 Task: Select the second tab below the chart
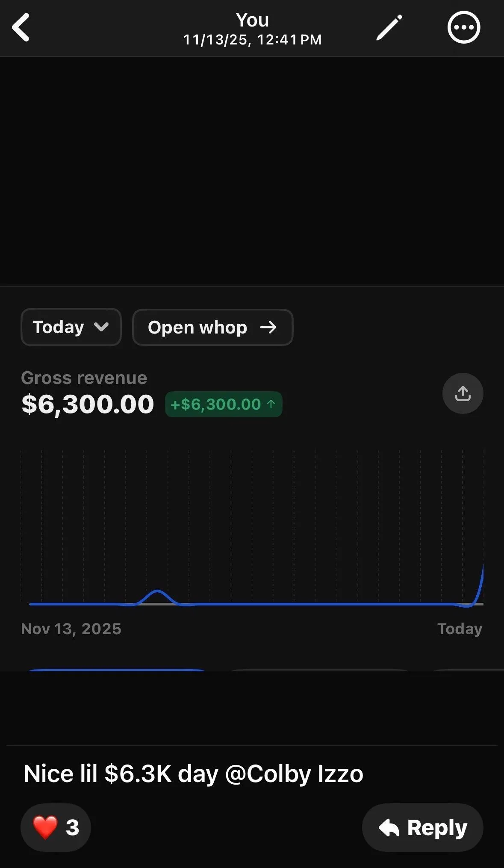319,670
